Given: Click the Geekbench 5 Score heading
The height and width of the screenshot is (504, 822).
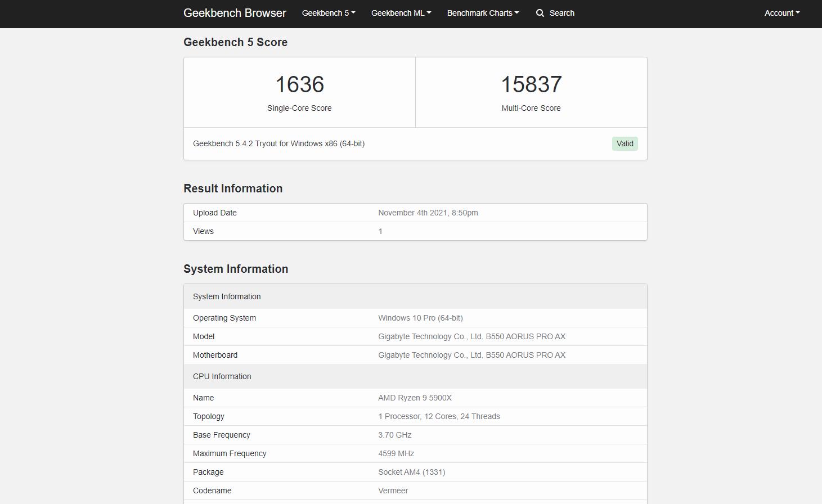Looking at the screenshot, I should (235, 42).
